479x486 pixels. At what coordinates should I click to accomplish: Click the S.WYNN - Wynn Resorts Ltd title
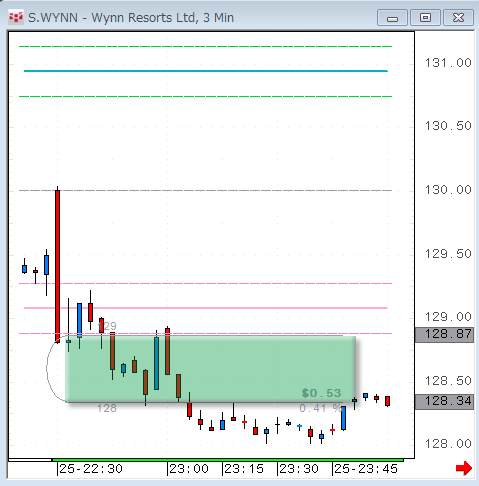tap(131, 18)
